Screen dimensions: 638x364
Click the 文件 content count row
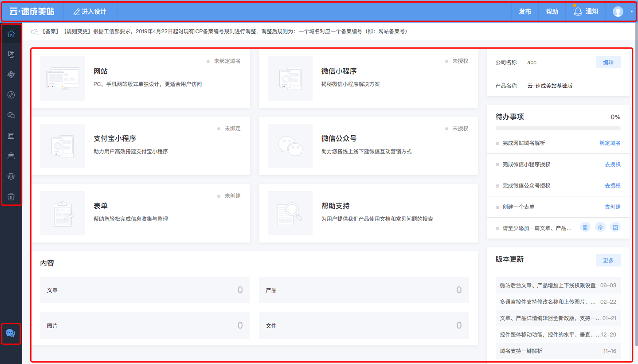[364, 325]
